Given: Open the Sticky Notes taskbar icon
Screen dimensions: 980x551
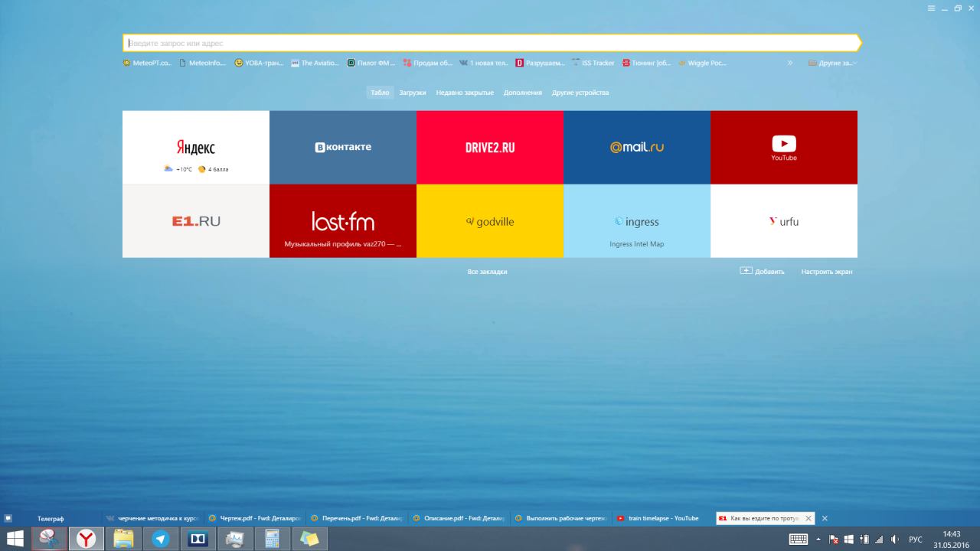Looking at the screenshot, I should point(309,539).
